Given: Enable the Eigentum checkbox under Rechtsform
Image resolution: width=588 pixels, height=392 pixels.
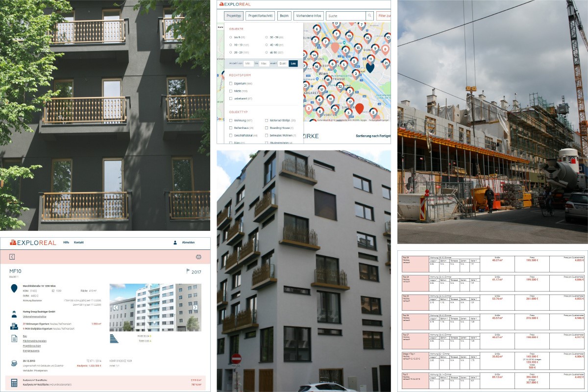Looking at the screenshot, I should click(x=231, y=84).
